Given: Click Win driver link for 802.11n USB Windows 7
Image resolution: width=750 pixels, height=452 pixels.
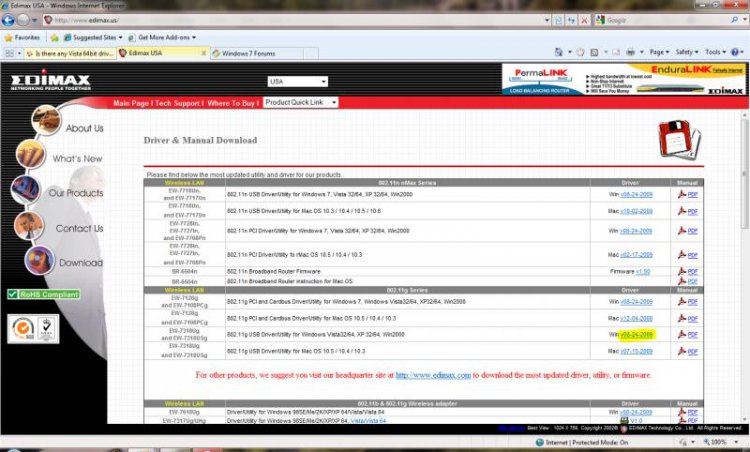Looking at the screenshot, I should (636, 195).
